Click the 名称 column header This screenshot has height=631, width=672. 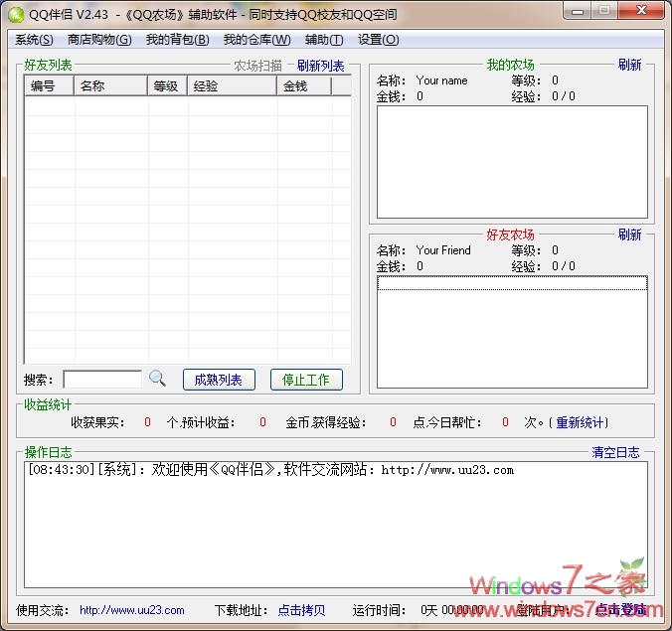click(111, 86)
